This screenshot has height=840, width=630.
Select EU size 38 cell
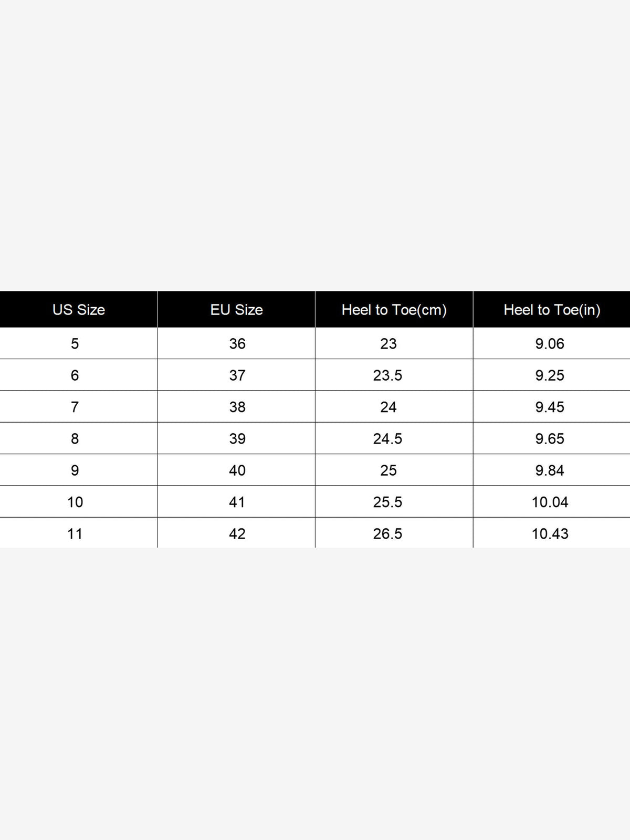click(x=236, y=407)
